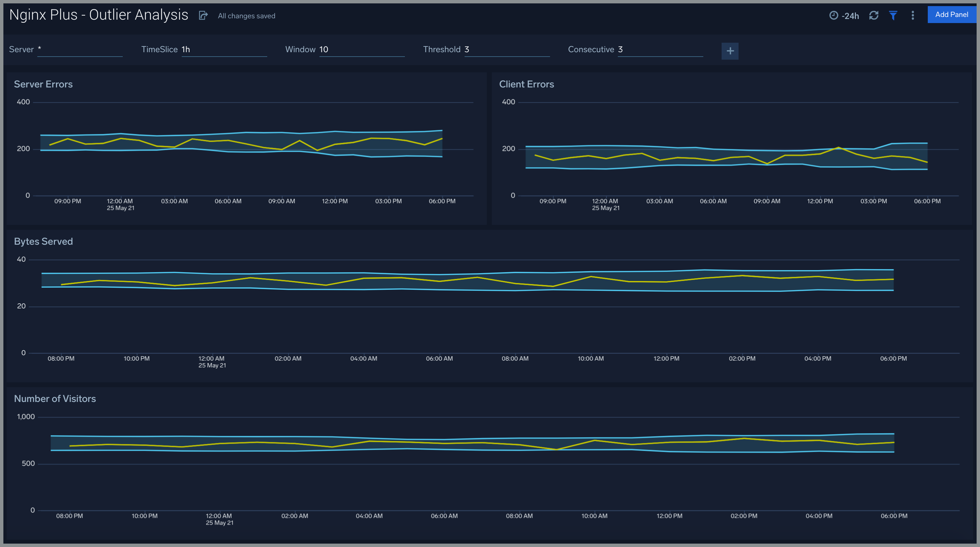Click the dashboard title Nginx Plus - Outlier Analysis

99,15
